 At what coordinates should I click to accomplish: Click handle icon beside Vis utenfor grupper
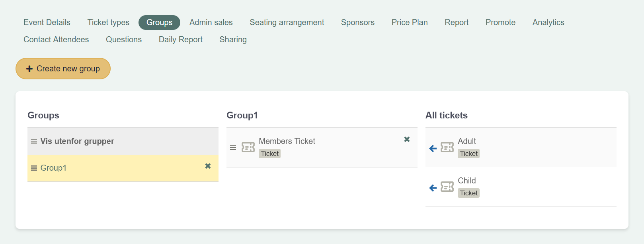click(x=34, y=141)
